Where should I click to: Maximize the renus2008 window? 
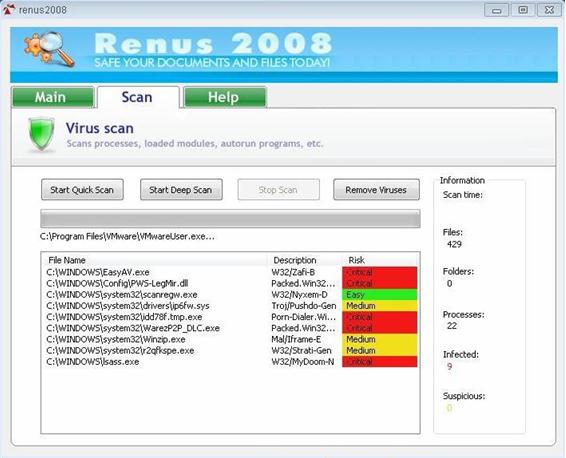pos(523,10)
